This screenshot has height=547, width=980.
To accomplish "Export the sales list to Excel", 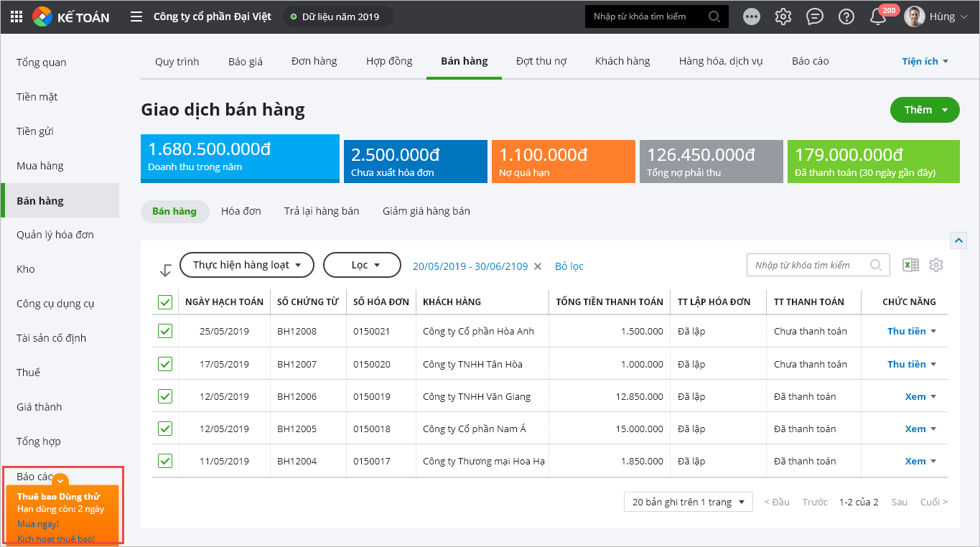I will (910, 265).
